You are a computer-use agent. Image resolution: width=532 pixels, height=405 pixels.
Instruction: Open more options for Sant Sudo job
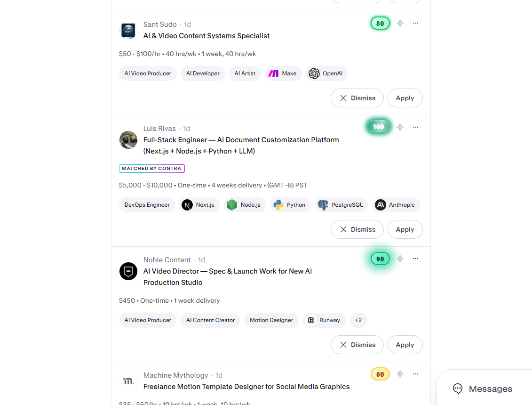[415, 23]
